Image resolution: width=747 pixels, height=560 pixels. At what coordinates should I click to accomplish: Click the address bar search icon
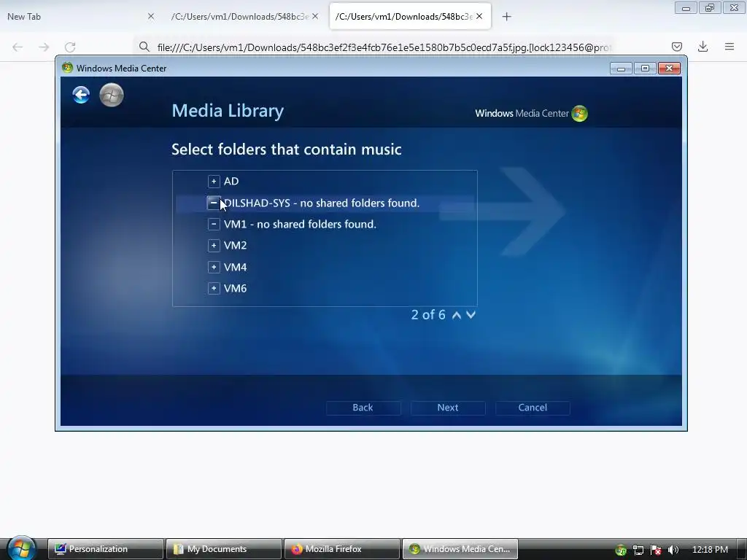click(x=144, y=47)
